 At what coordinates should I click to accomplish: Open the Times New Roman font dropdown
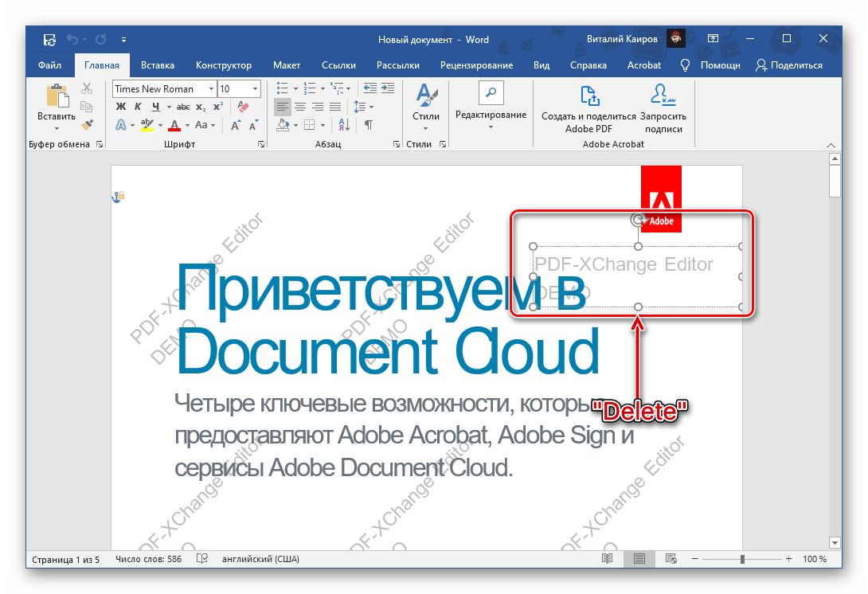tap(212, 88)
